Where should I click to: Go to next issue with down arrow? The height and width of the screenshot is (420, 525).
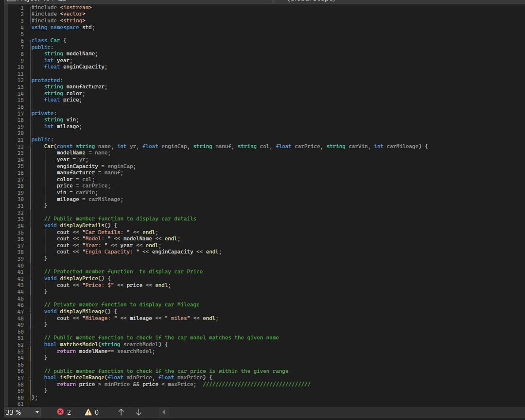tap(139, 412)
